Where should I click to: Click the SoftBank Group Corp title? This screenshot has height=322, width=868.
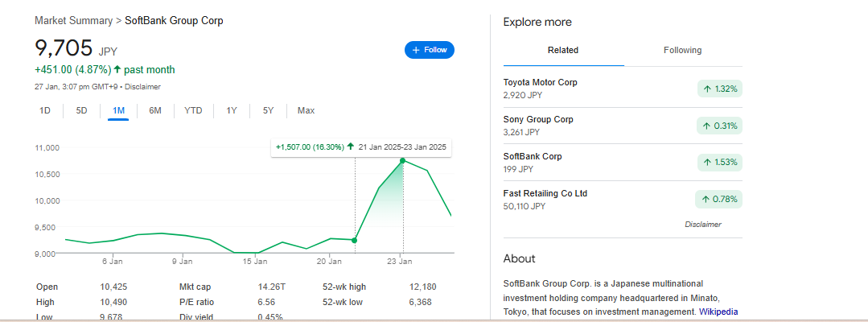click(175, 20)
